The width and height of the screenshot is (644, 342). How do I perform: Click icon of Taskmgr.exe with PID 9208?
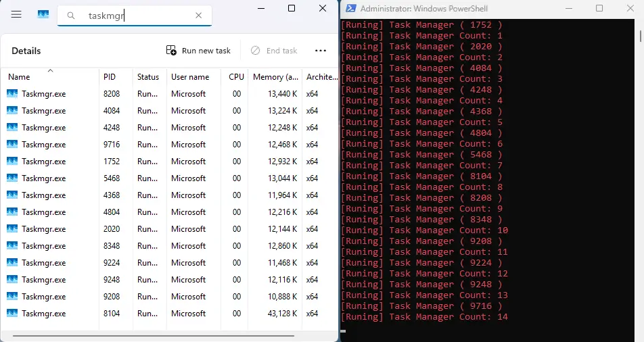click(12, 296)
